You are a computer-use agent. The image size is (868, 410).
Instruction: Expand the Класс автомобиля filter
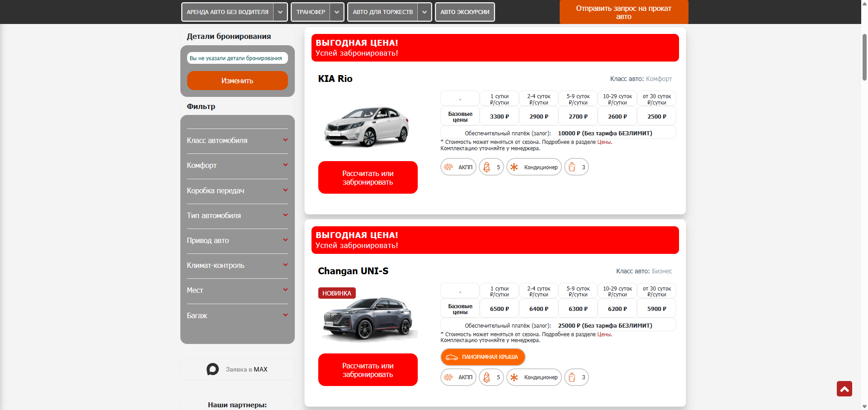pyautogui.click(x=237, y=140)
